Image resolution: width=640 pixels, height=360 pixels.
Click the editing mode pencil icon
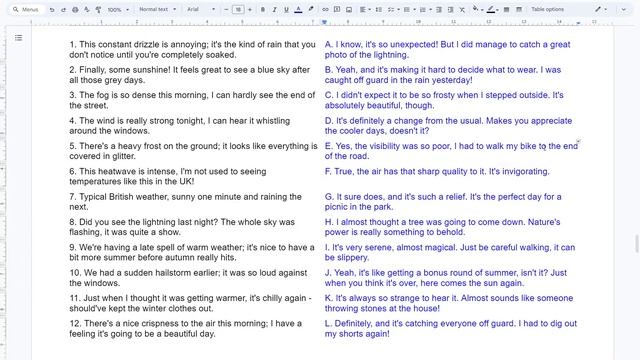[598, 9]
